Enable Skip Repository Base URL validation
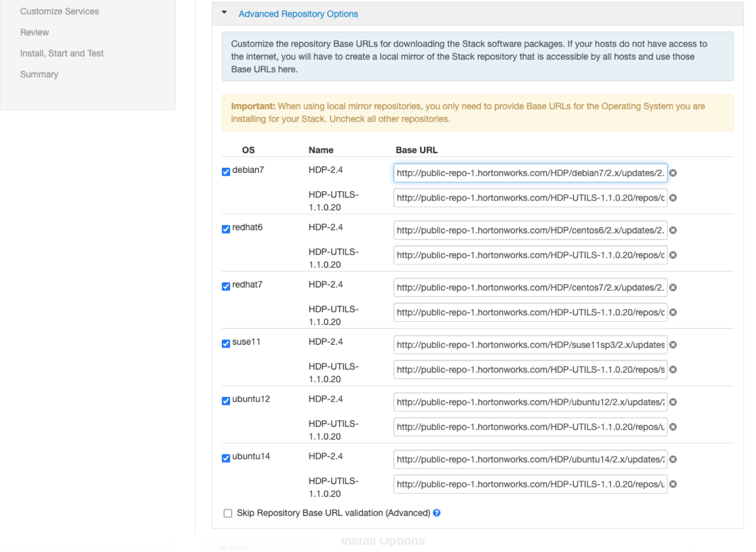756x552 pixels. click(228, 513)
